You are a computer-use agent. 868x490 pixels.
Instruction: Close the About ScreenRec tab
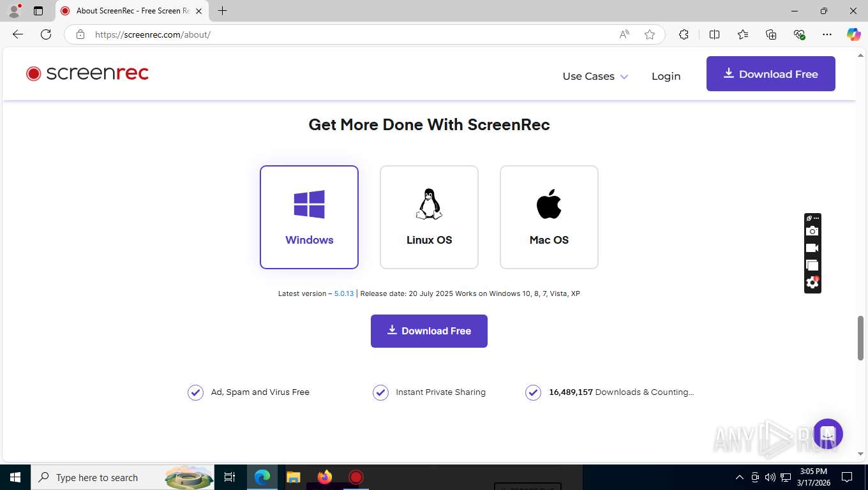pos(199,11)
